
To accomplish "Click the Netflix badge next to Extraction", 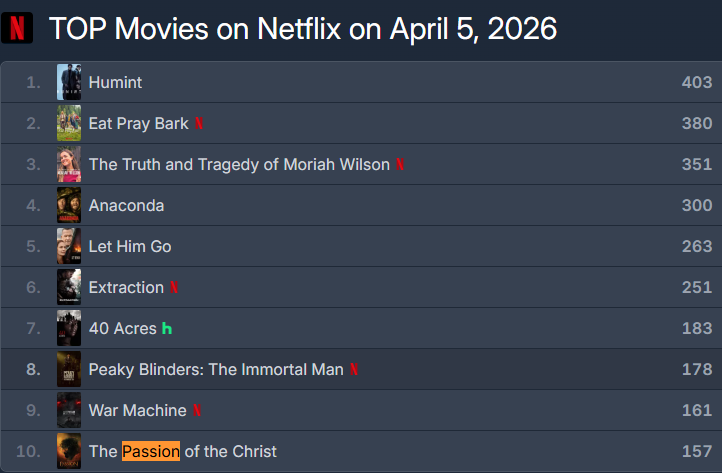I will 174,287.
